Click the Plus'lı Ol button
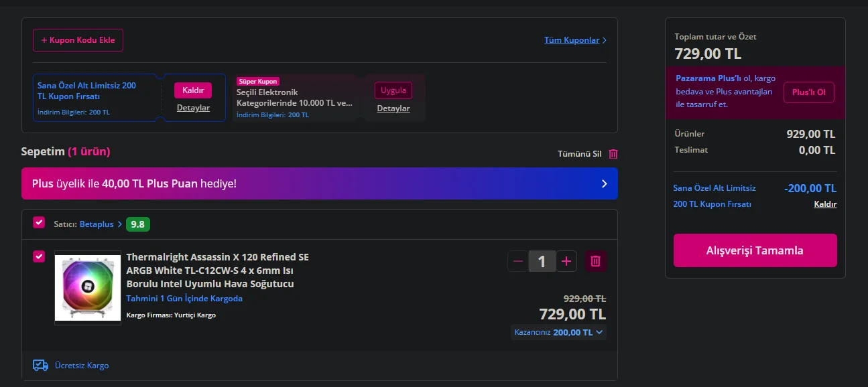 coord(809,92)
